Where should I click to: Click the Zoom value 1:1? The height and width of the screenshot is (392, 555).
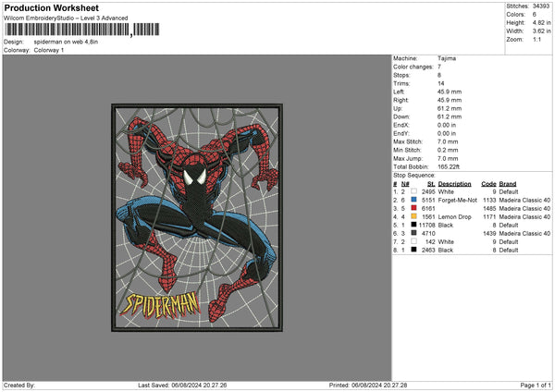(536, 39)
